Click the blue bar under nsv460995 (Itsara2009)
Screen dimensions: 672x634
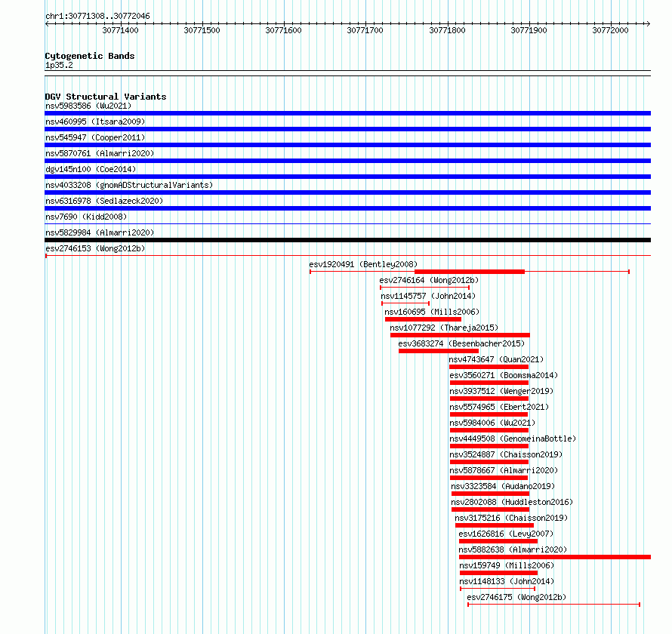347,129
